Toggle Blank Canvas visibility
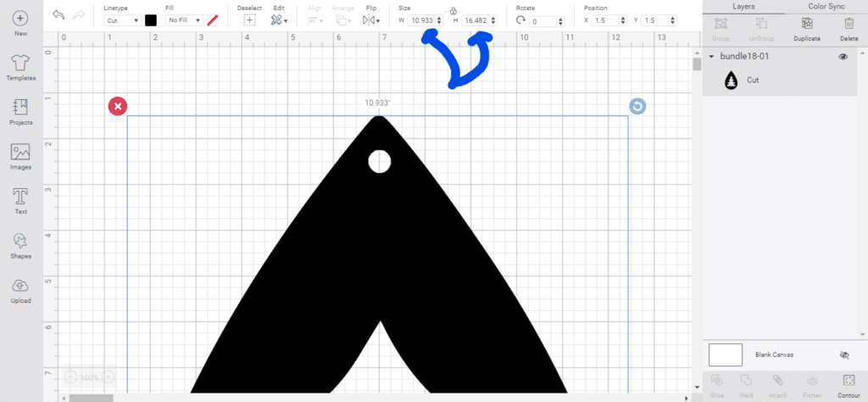The width and height of the screenshot is (868, 402). click(843, 355)
